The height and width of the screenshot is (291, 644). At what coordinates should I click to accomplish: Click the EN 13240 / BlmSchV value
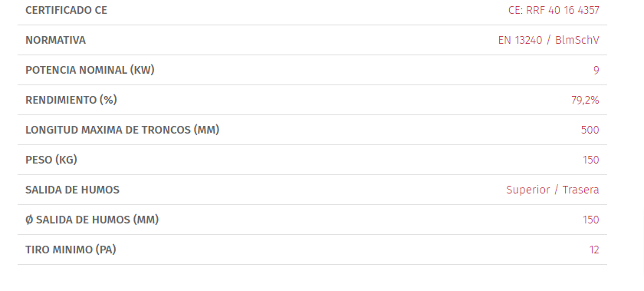tap(549, 41)
